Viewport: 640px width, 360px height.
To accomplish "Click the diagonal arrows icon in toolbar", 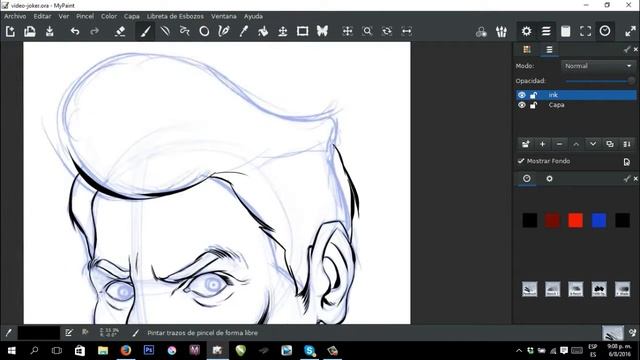I will [630, 31].
